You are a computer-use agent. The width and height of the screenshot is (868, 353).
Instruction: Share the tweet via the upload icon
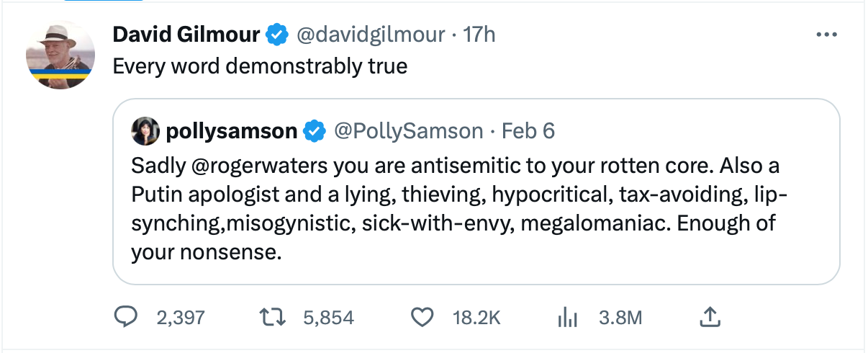click(710, 316)
